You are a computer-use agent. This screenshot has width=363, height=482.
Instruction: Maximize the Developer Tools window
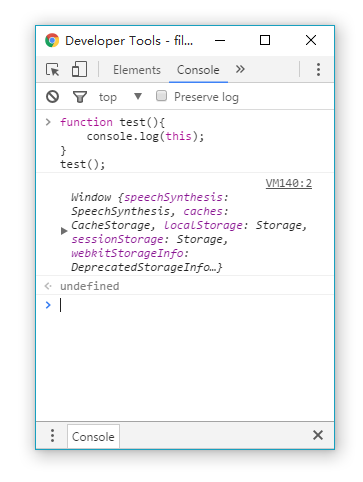click(x=265, y=40)
